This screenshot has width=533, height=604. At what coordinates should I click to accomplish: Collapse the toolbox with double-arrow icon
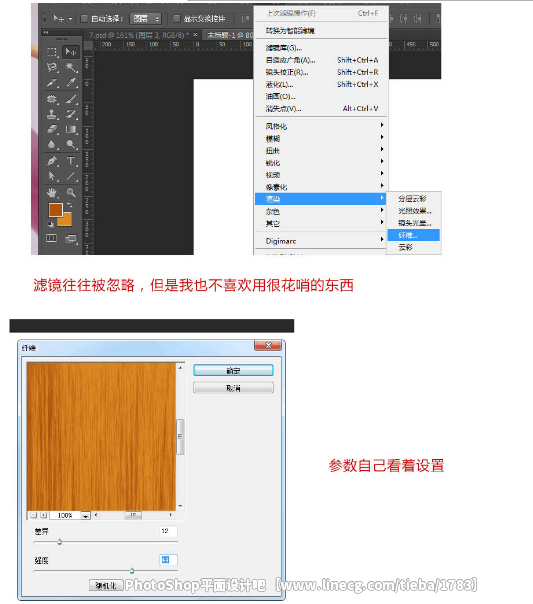coord(46,33)
